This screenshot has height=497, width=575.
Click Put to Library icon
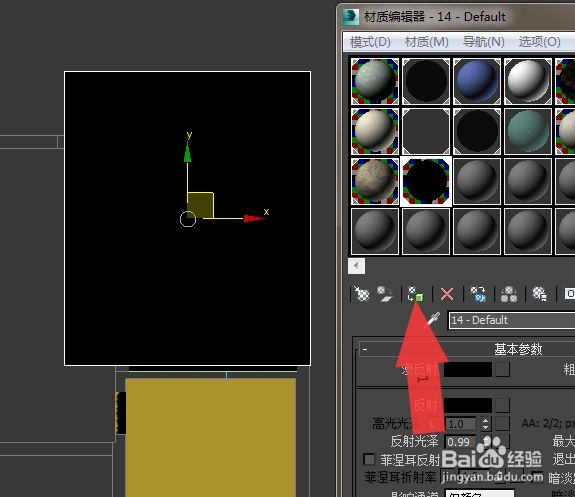coord(540,294)
